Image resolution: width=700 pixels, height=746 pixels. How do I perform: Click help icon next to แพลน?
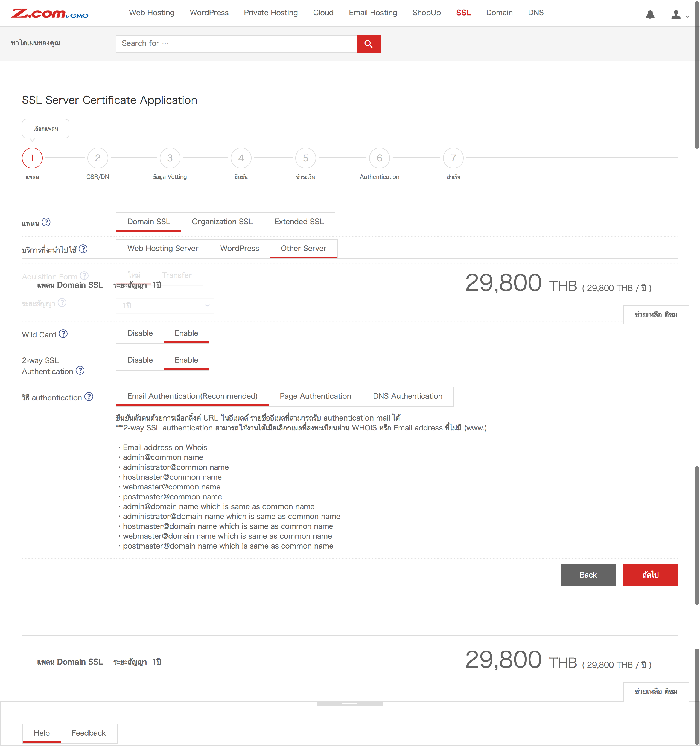coord(46,222)
